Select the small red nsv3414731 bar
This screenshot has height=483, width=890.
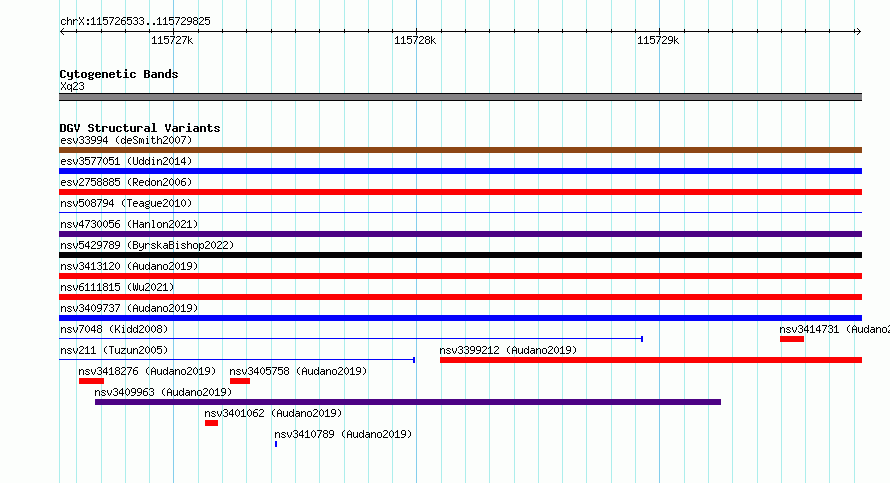[x=792, y=339]
